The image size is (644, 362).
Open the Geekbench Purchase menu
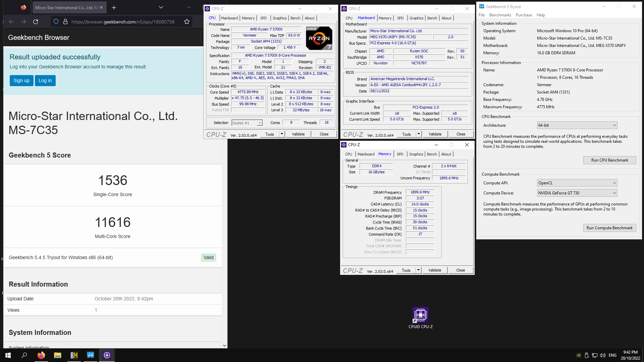(524, 15)
